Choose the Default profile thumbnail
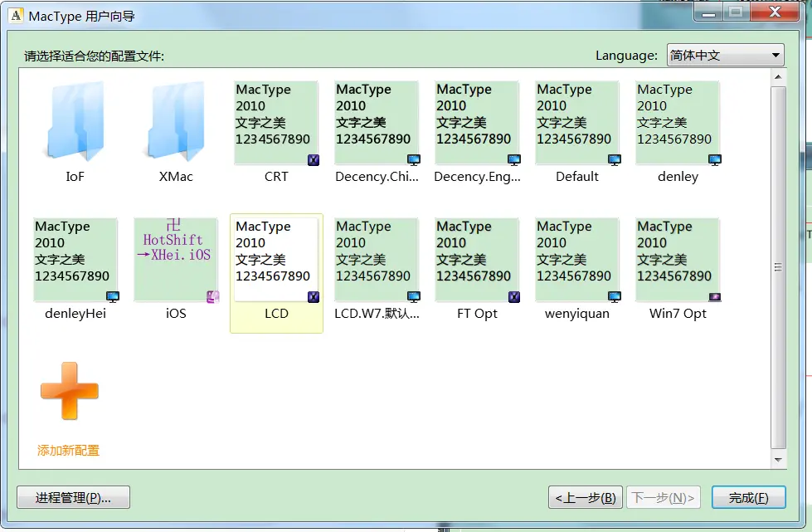The height and width of the screenshot is (532, 812). coord(577,123)
